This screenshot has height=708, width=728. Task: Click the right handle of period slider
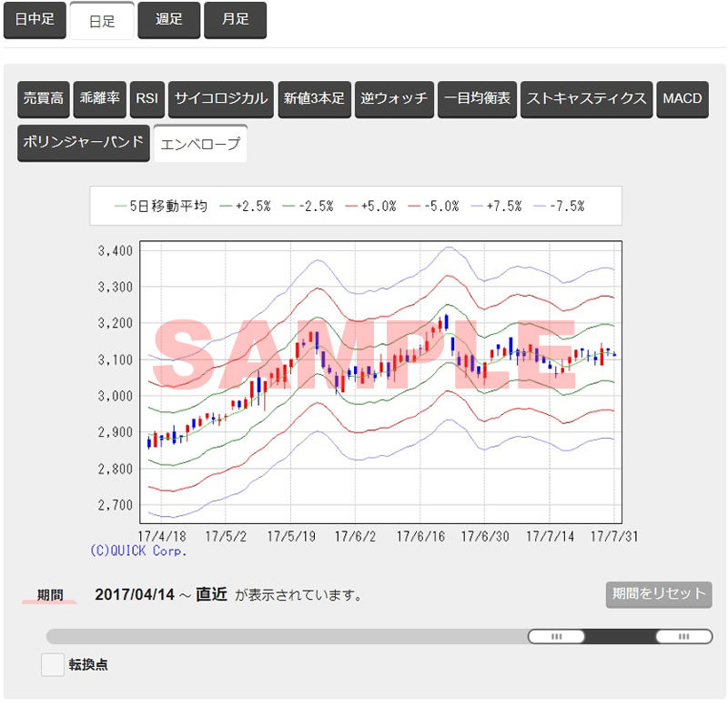pyautogui.click(x=684, y=636)
